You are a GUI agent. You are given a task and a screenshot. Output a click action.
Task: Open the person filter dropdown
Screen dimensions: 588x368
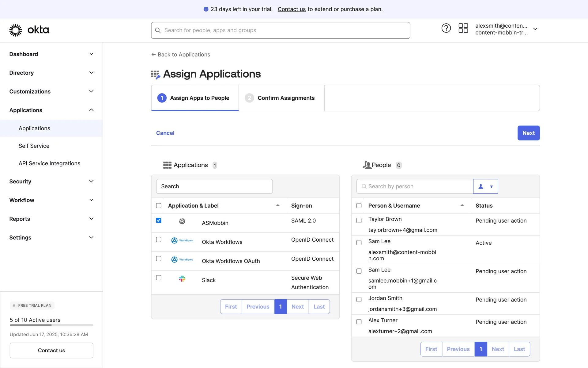coord(485,186)
